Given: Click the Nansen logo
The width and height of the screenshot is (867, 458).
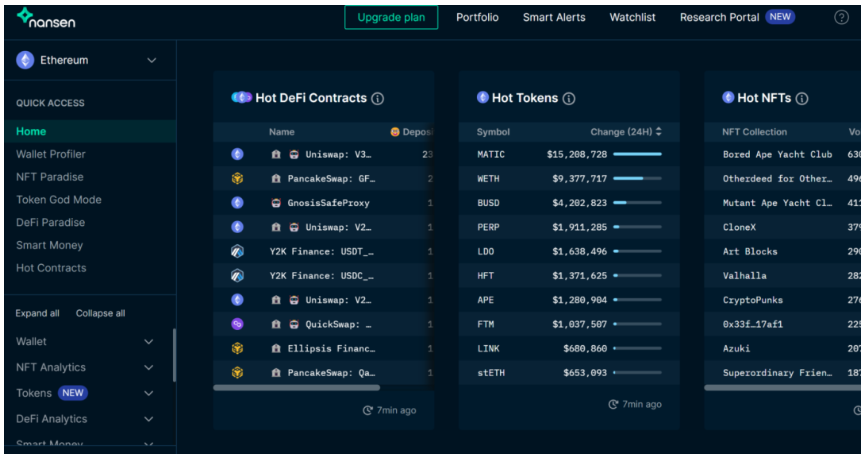Looking at the screenshot, I should pos(46,18).
